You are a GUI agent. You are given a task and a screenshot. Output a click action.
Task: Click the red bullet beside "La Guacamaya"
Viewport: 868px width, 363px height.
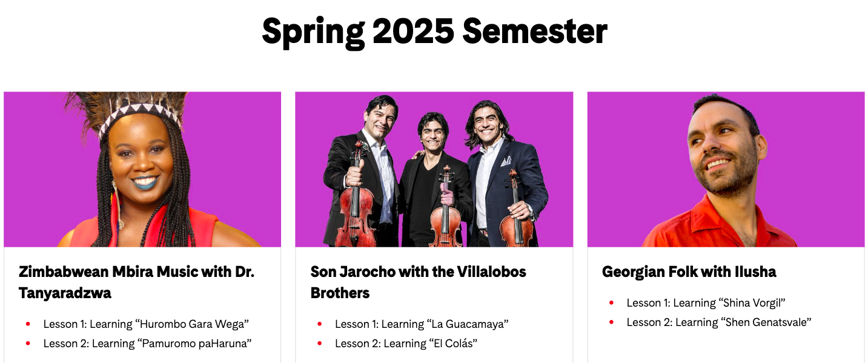tap(320, 324)
